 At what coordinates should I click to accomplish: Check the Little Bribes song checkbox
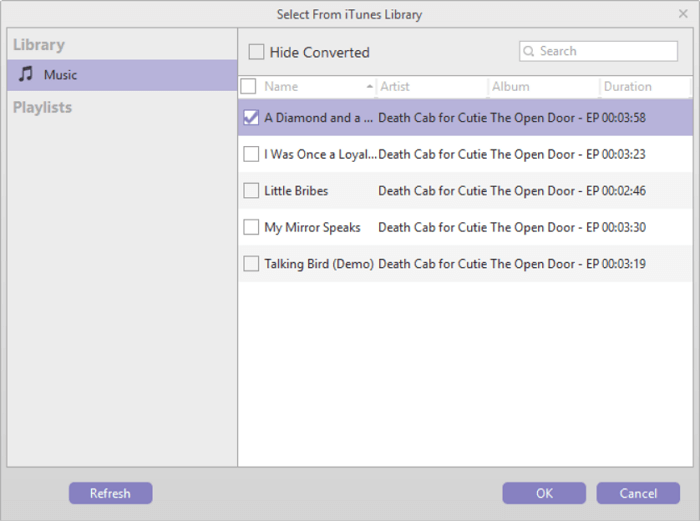coord(251,191)
